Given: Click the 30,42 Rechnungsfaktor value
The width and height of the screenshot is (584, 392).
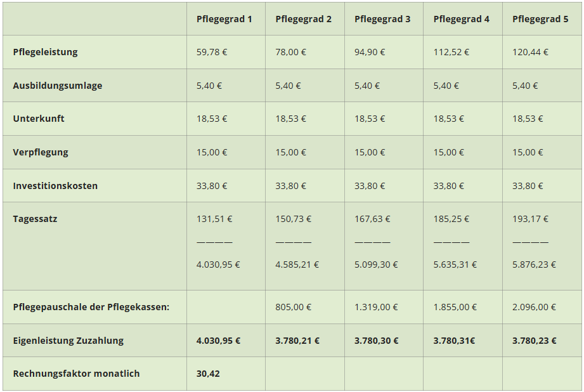Looking at the screenshot, I should (208, 374).
